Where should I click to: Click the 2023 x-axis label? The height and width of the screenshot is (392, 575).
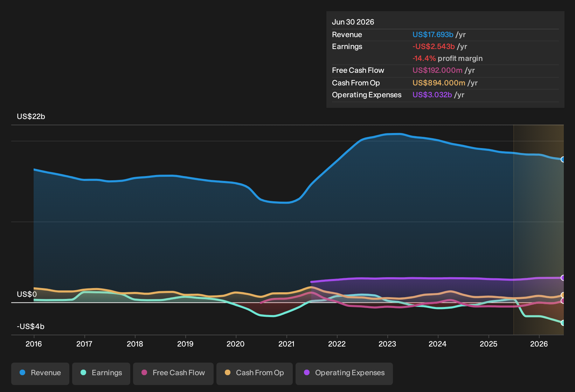coord(387,344)
